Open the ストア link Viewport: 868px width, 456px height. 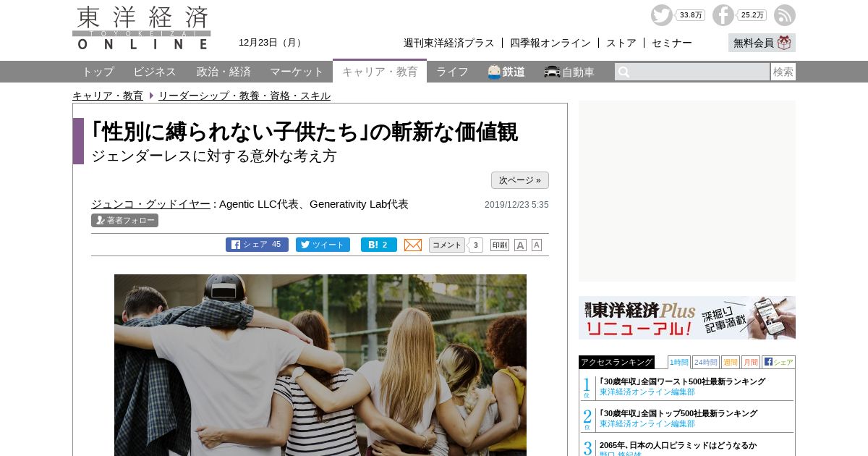point(621,43)
